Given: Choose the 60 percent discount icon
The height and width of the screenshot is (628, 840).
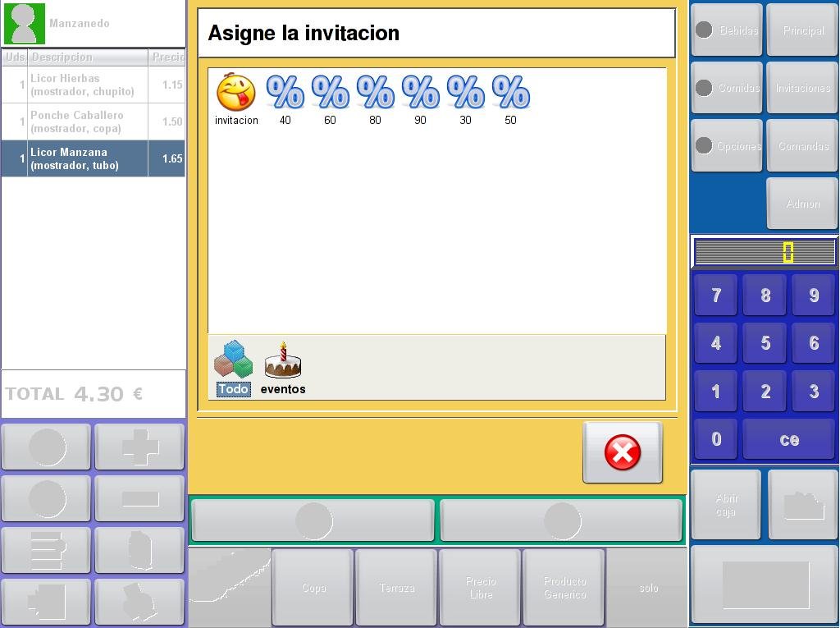Looking at the screenshot, I should 330,93.
